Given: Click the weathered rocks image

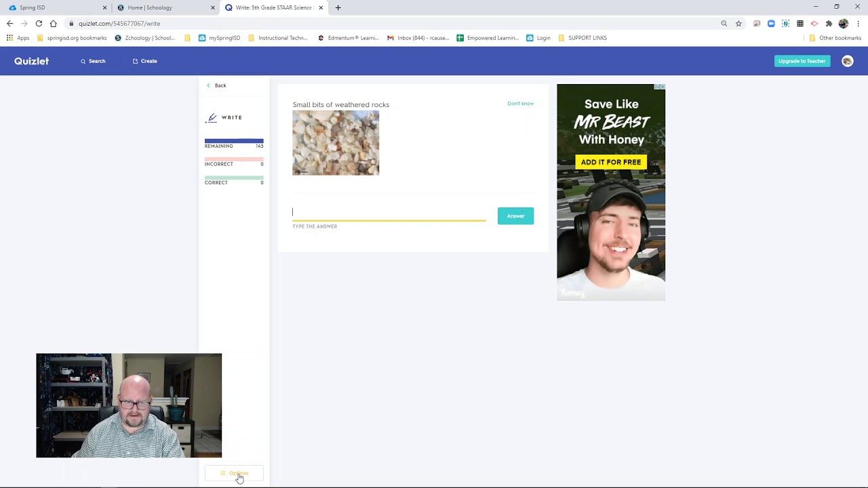Looking at the screenshot, I should pyautogui.click(x=336, y=143).
